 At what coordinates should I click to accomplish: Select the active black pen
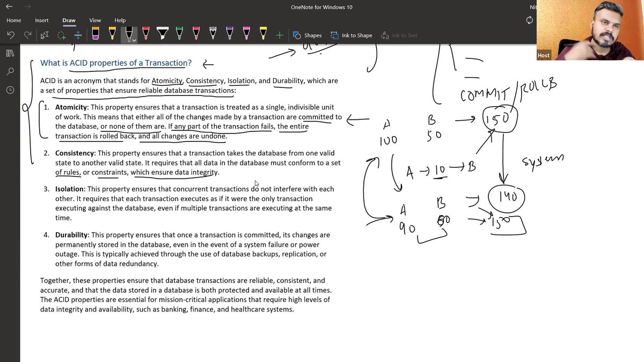tap(128, 33)
